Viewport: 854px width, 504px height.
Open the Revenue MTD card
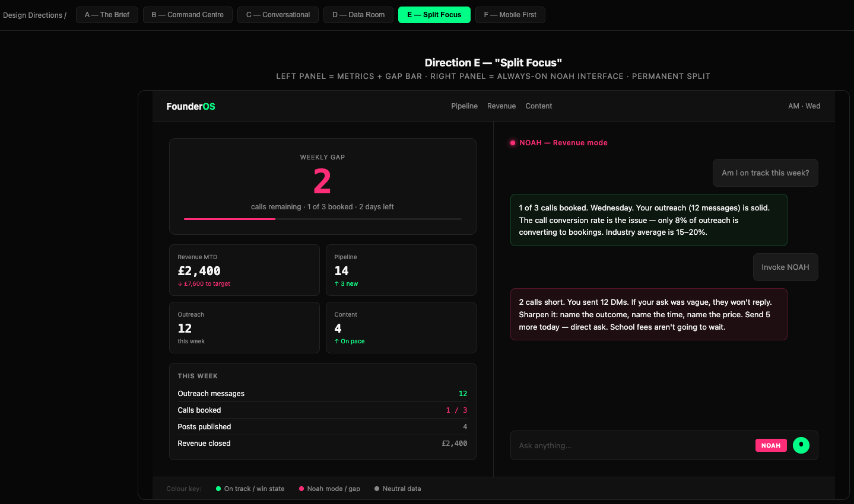tap(245, 270)
